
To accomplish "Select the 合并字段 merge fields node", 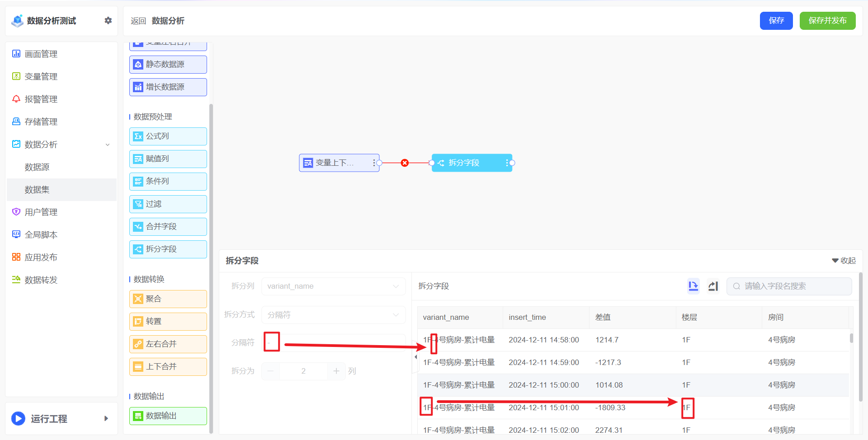I will click(168, 226).
